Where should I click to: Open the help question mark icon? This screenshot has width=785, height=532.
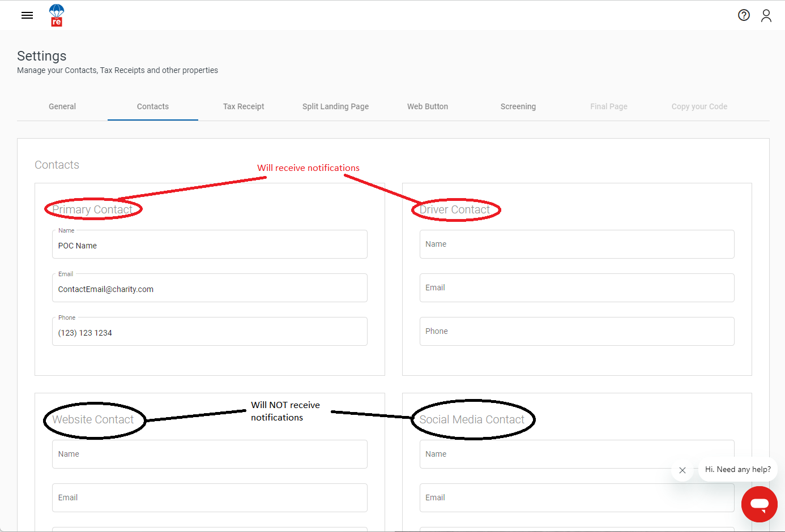(x=744, y=15)
